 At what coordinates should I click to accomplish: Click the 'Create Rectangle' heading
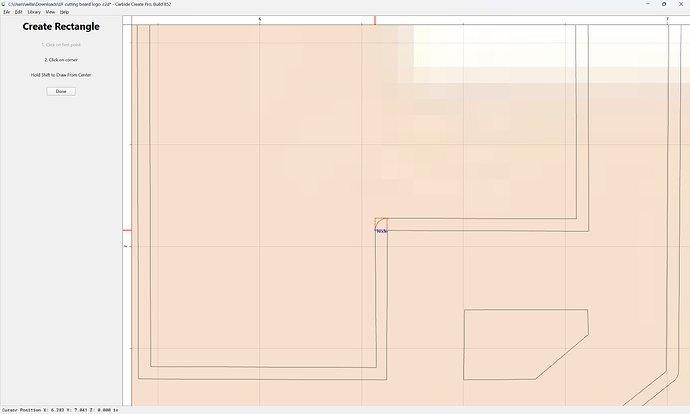click(61, 26)
